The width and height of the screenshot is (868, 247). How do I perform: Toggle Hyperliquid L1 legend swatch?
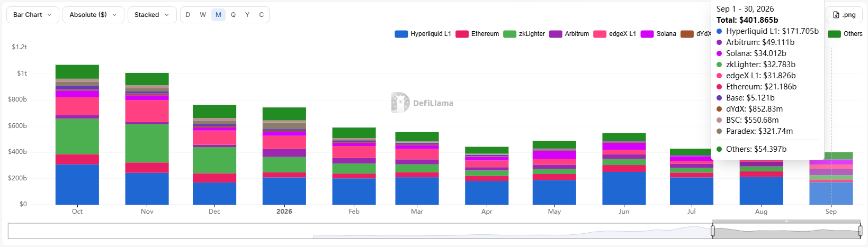click(401, 34)
